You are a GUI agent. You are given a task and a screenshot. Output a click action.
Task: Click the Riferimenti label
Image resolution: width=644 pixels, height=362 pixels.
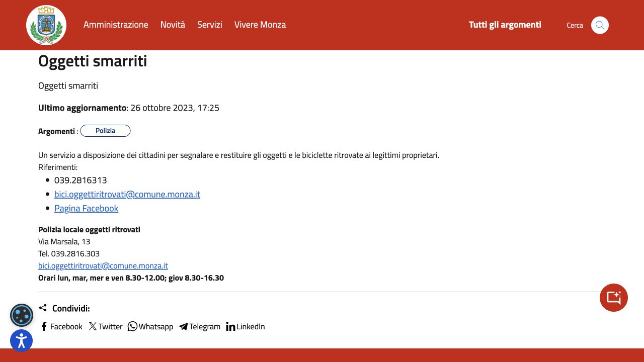[x=58, y=167]
